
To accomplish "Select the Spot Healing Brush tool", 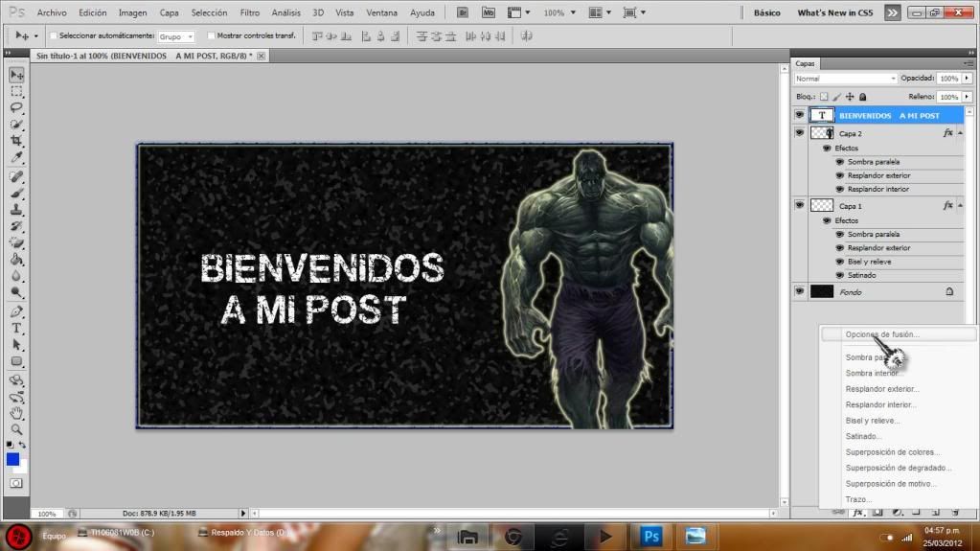I will pos(17,177).
